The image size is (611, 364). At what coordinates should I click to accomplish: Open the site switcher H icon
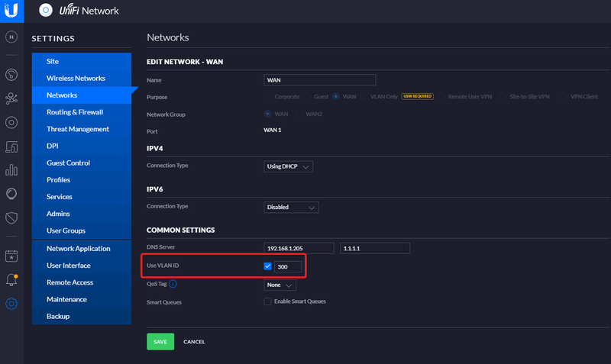11,37
